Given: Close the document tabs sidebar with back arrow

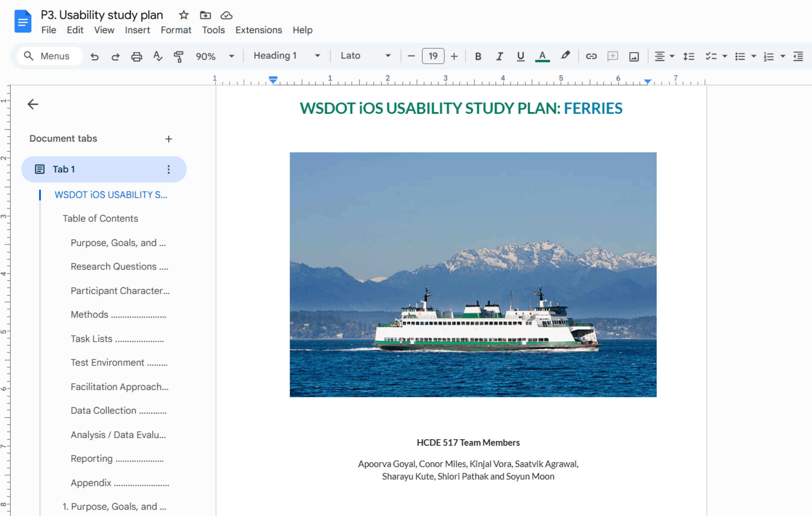Looking at the screenshot, I should 33,104.
